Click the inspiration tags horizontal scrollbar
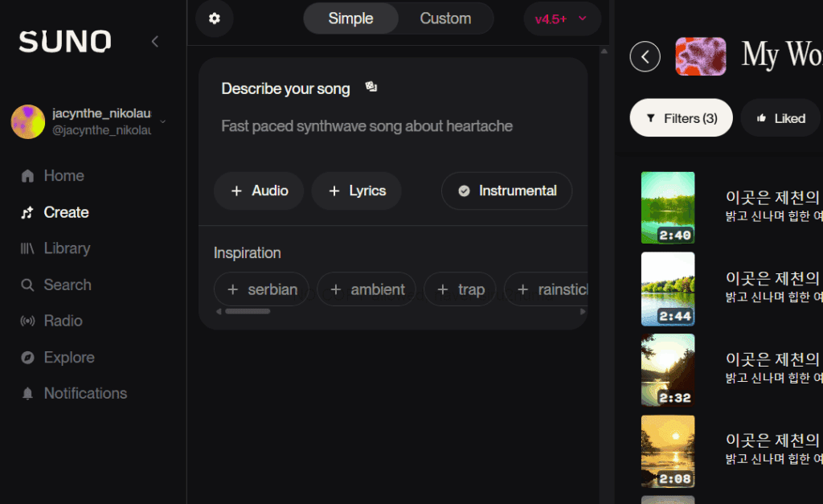Viewport: 823px width, 504px height. [248, 311]
